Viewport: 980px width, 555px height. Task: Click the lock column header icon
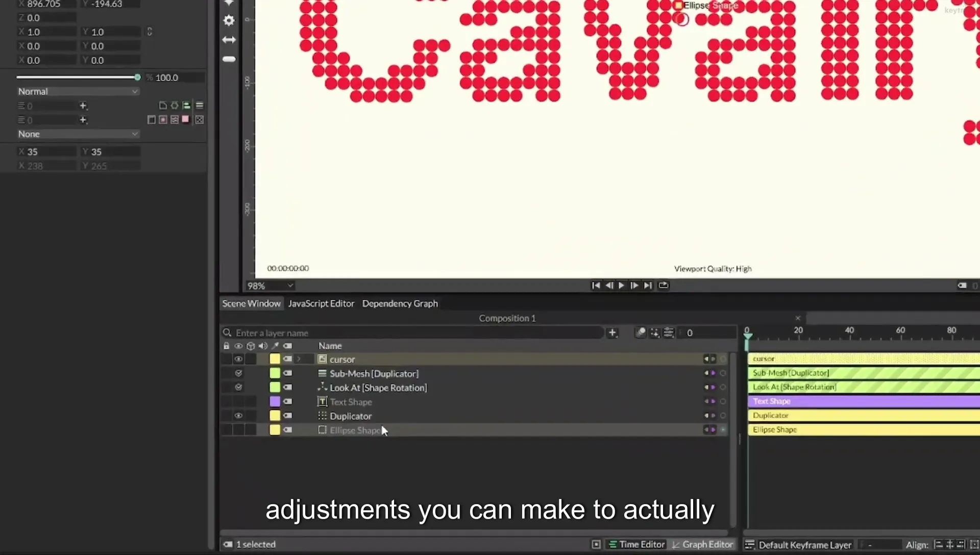(x=226, y=346)
